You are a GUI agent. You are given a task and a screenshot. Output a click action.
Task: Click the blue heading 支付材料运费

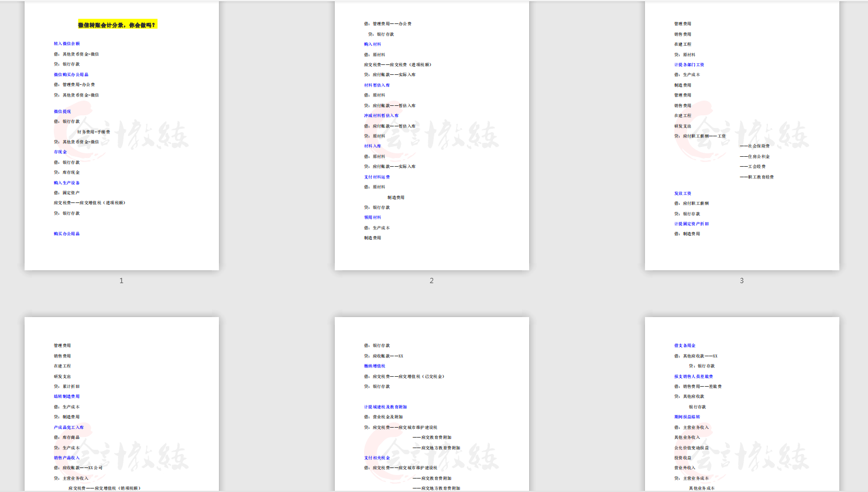[377, 177]
